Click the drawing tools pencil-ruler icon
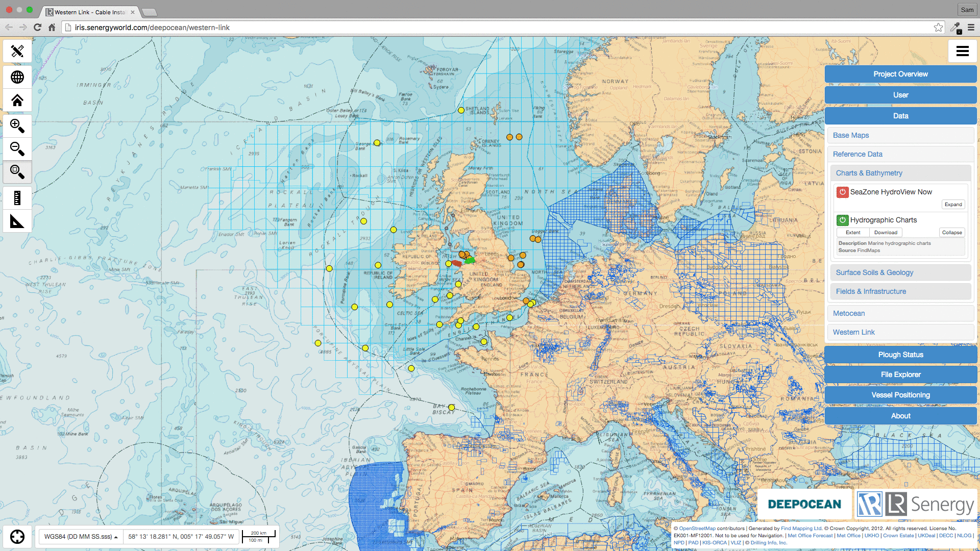Viewport: 980px width, 551px height. coord(17,51)
